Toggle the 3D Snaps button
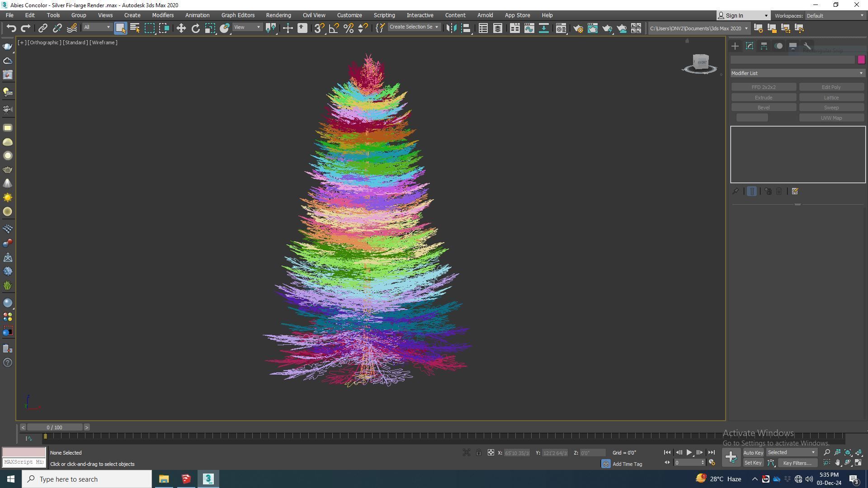The width and height of the screenshot is (868, 488). (319, 28)
